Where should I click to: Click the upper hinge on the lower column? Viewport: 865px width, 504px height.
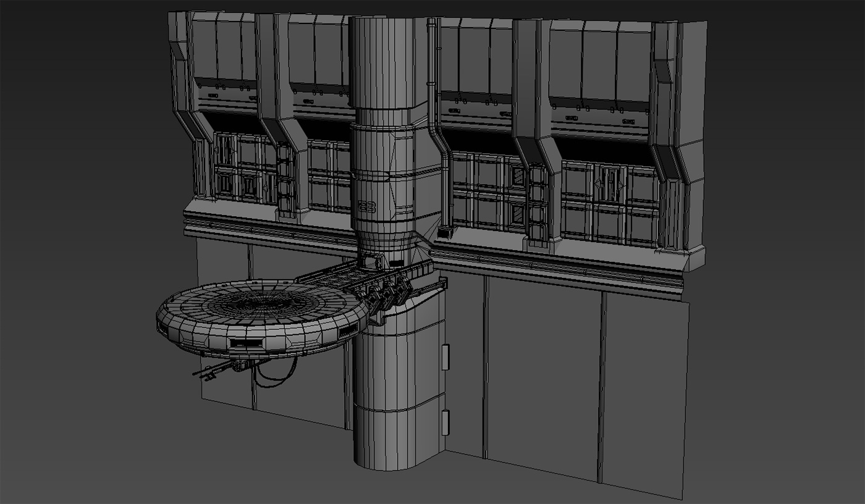(445, 357)
